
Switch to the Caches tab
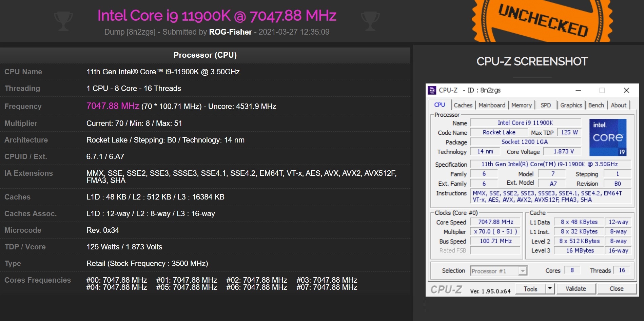(x=463, y=105)
